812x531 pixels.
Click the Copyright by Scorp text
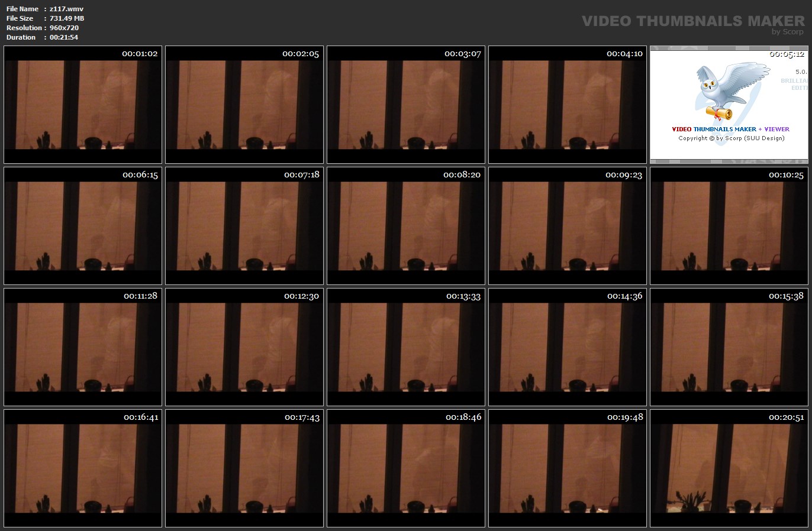731,138
